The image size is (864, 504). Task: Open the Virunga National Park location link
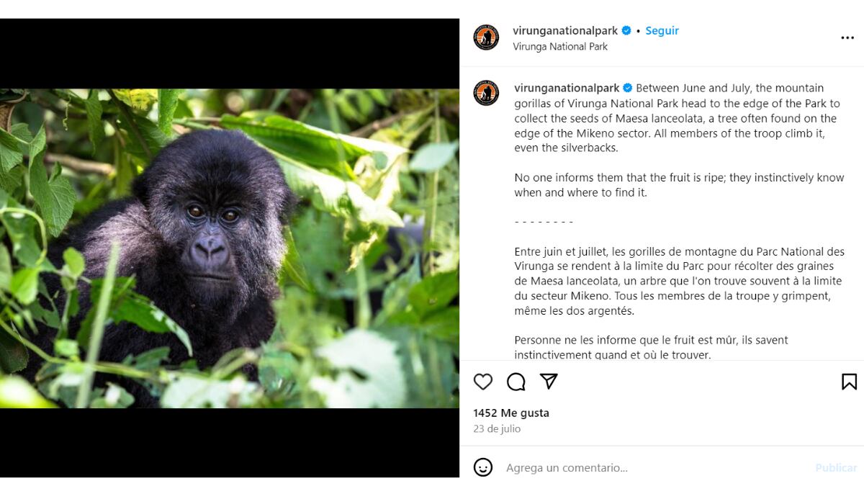560,47
